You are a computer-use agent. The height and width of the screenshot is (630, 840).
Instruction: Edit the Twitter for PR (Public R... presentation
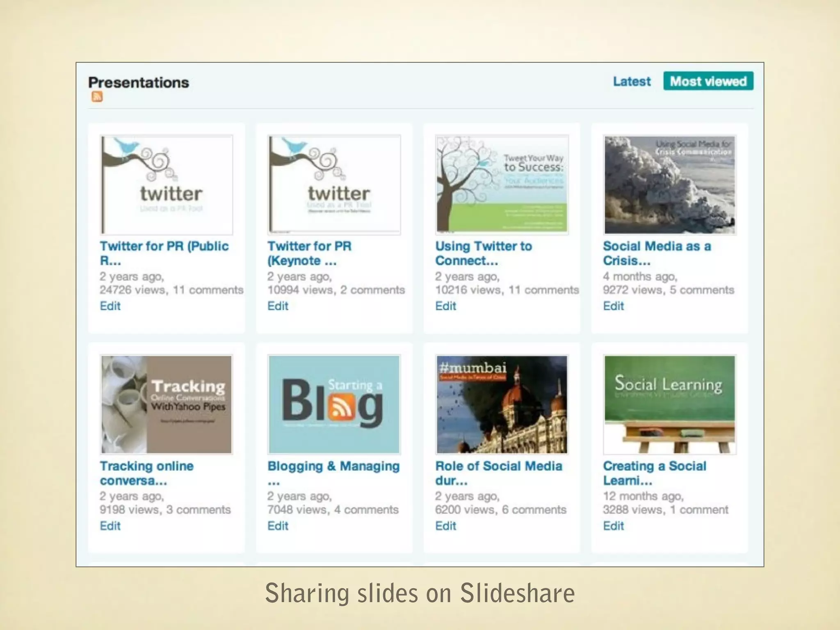point(110,306)
